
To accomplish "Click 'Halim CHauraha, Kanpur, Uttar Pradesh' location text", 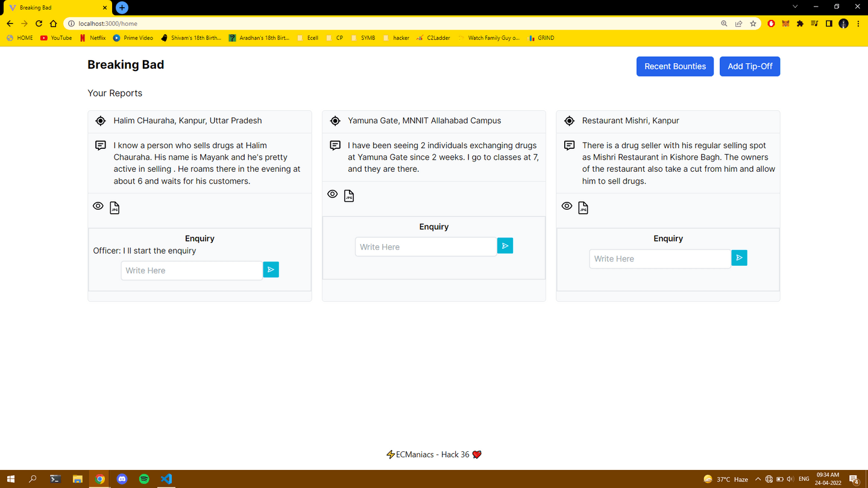I will [187, 120].
